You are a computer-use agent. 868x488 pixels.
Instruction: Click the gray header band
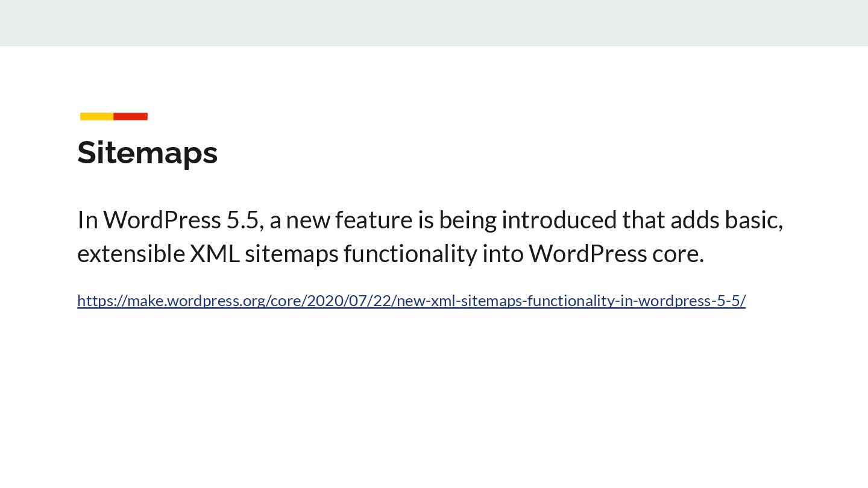(434, 23)
